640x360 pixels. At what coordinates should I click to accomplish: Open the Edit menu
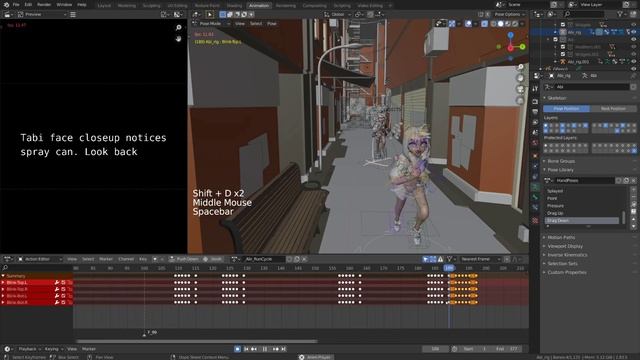pos(28,4)
